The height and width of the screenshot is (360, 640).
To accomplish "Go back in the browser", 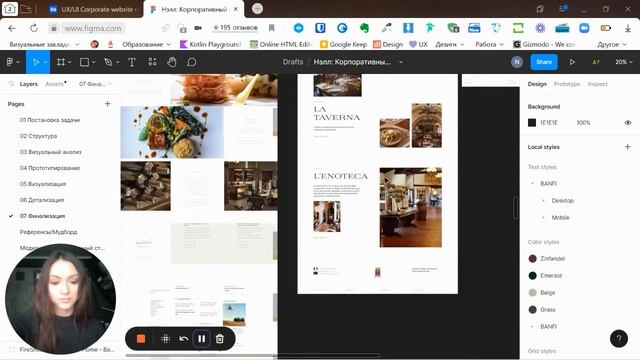I will (x=12, y=28).
